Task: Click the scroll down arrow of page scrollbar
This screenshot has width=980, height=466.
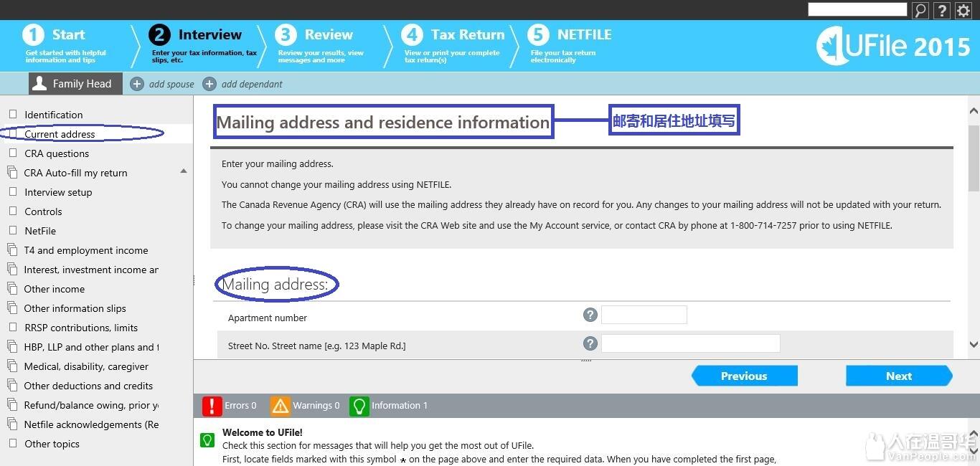Action: [974, 345]
